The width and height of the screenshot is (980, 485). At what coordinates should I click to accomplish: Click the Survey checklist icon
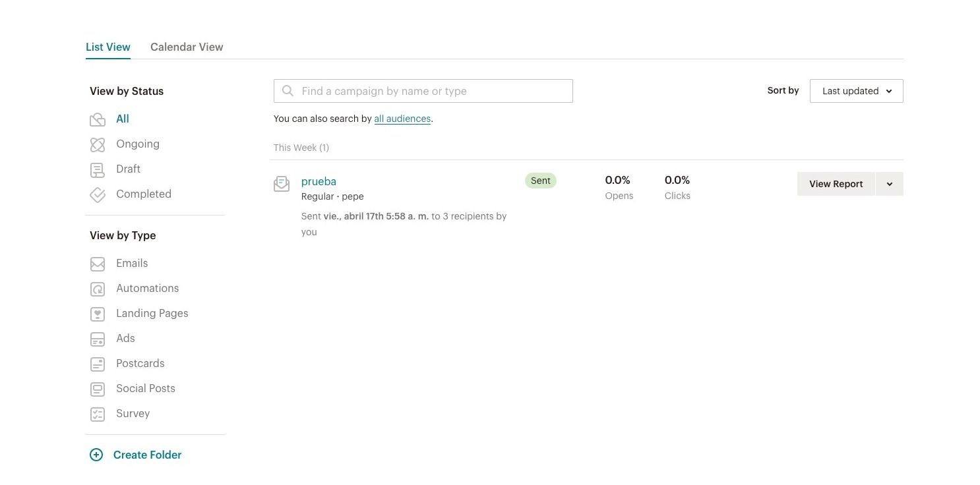click(98, 414)
